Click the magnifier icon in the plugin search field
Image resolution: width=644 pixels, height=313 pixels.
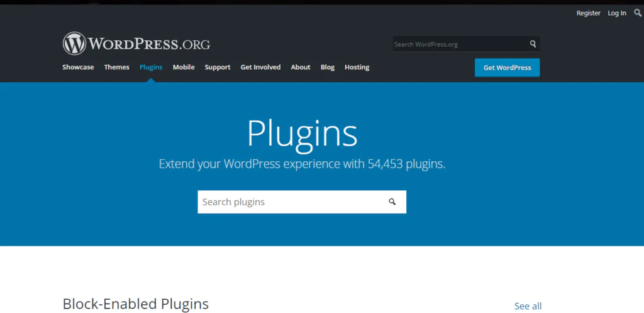click(x=392, y=202)
